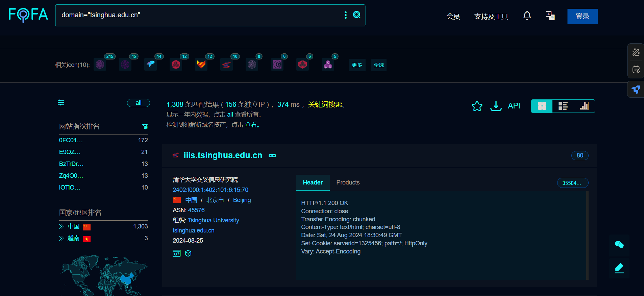This screenshot has height=296, width=644.
Task: Click the header panel scrollbar
Action: tap(588, 235)
